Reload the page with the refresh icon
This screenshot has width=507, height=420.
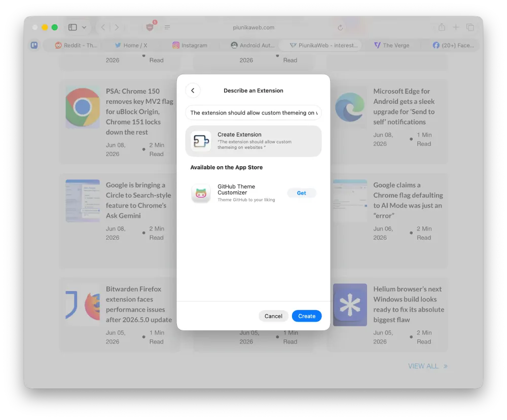click(340, 27)
